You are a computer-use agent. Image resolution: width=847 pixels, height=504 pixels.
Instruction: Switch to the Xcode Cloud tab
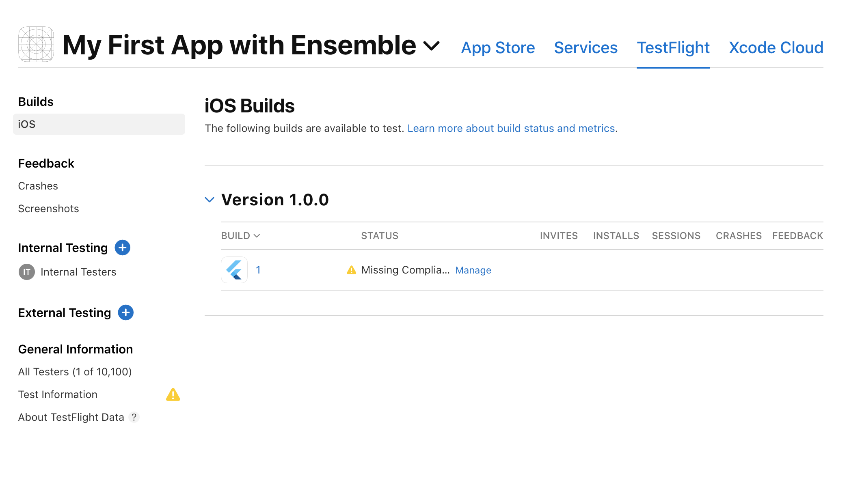click(776, 47)
